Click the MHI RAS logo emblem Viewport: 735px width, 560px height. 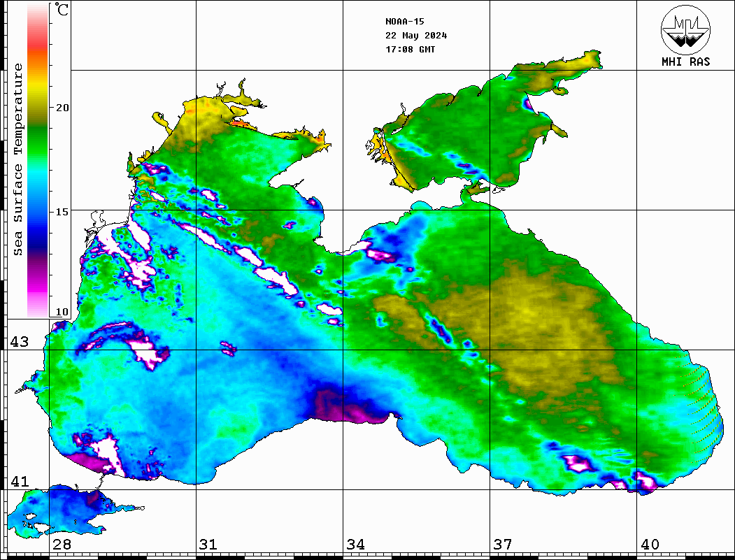pyautogui.click(x=685, y=29)
